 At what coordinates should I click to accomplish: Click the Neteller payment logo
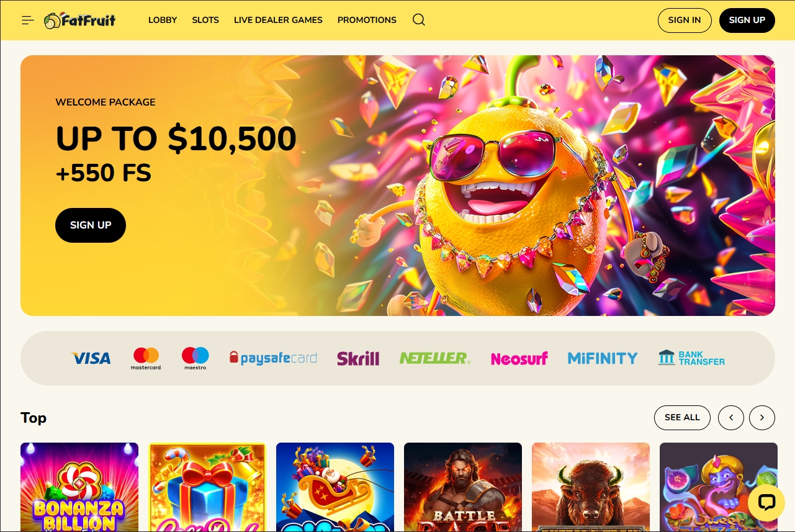click(x=435, y=358)
